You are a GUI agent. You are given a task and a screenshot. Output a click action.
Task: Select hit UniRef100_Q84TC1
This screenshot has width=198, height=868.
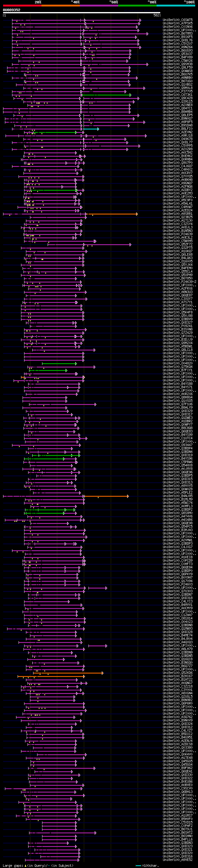tap(178, 108)
